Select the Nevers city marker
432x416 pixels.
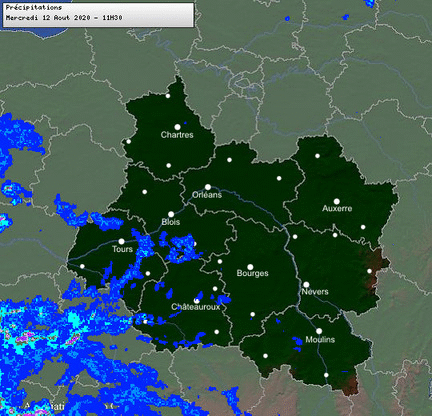(306, 285)
